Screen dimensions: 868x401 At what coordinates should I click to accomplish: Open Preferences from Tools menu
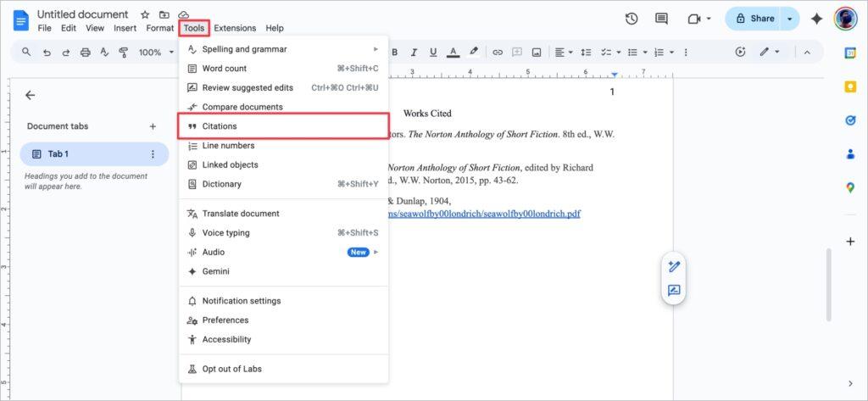(284, 320)
